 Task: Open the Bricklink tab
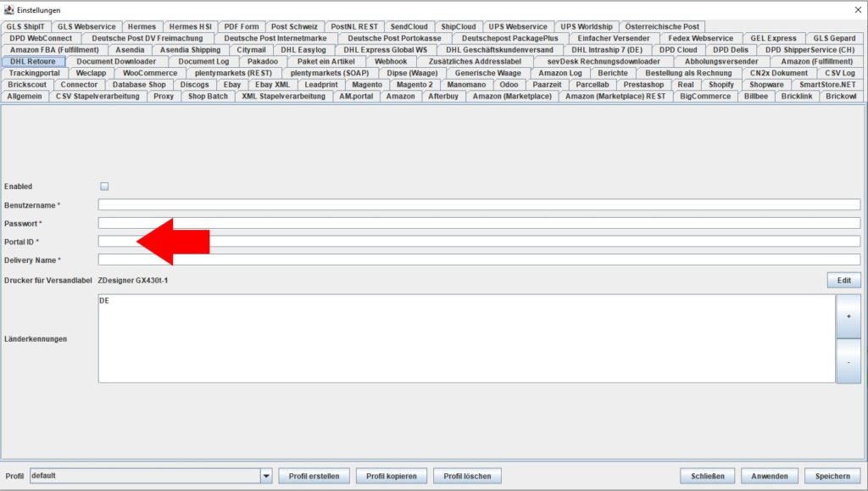[797, 97]
